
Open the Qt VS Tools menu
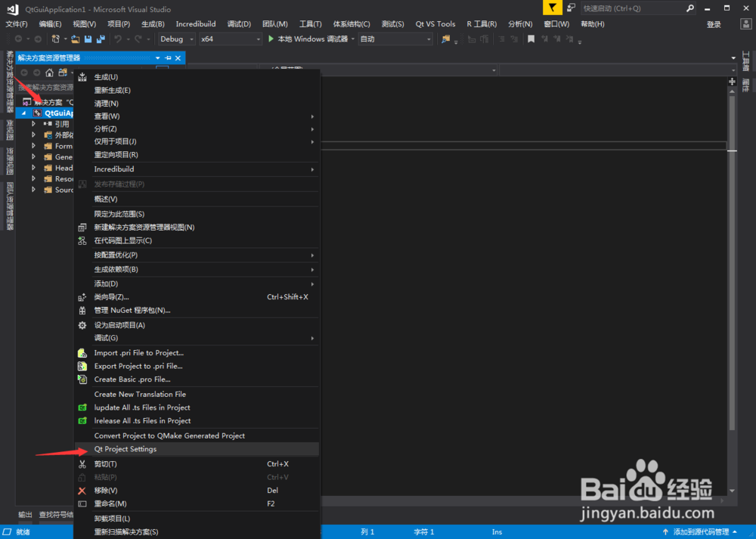pyautogui.click(x=435, y=23)
